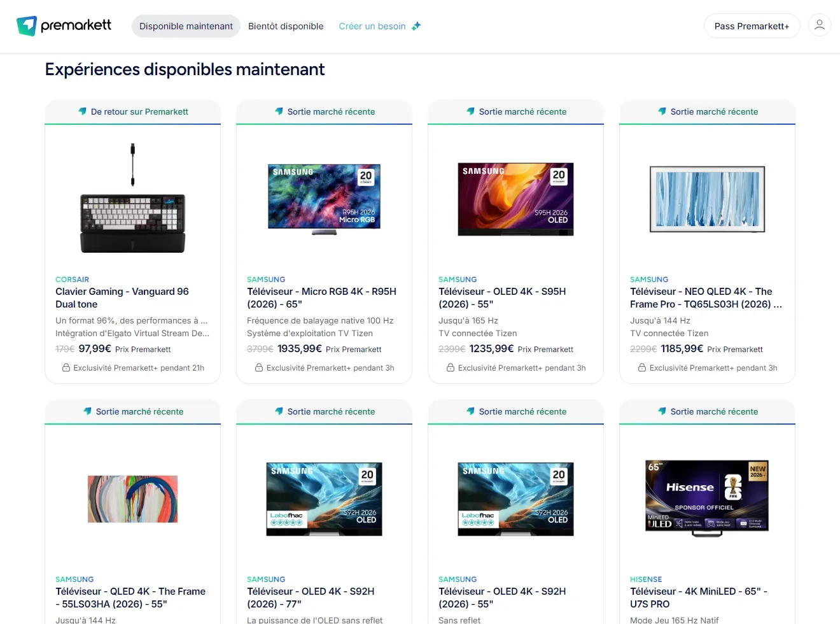This screenshot has width=840, height=624.
Task: Open Téléviseur OLED 4K S95H 55" title
Action: [502, 298]
